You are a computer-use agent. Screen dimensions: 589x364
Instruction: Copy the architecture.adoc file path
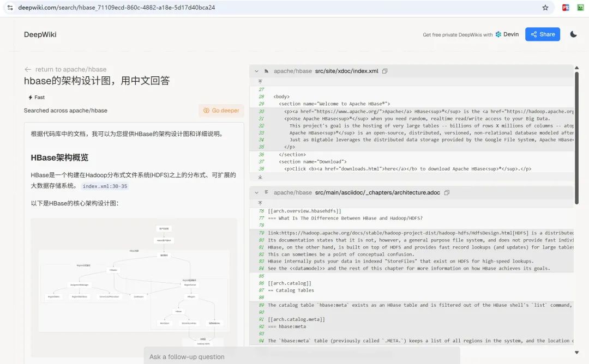click(x=447, y=192)
